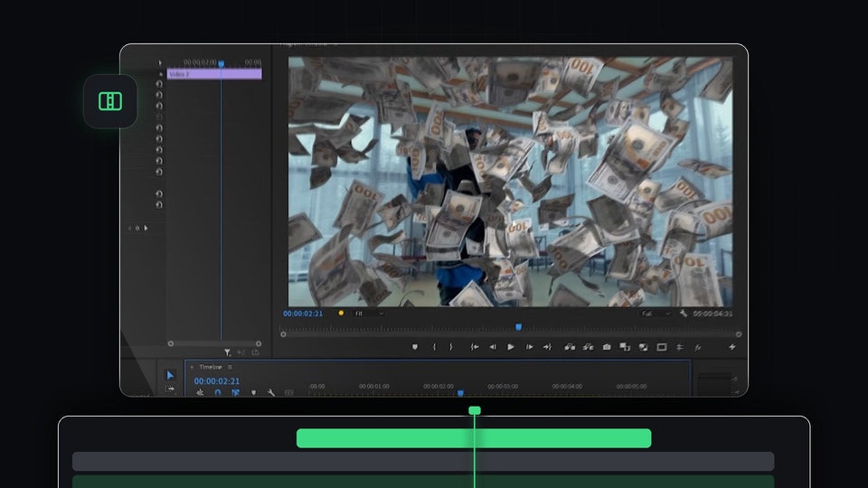Click the Mark Out bracket icon

[x=450, y=347]
